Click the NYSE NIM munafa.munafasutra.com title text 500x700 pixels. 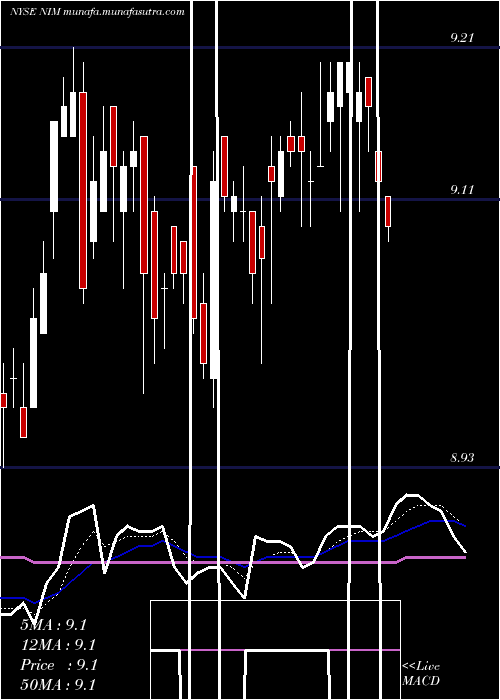pyautogui.click(x=97, y=12)
